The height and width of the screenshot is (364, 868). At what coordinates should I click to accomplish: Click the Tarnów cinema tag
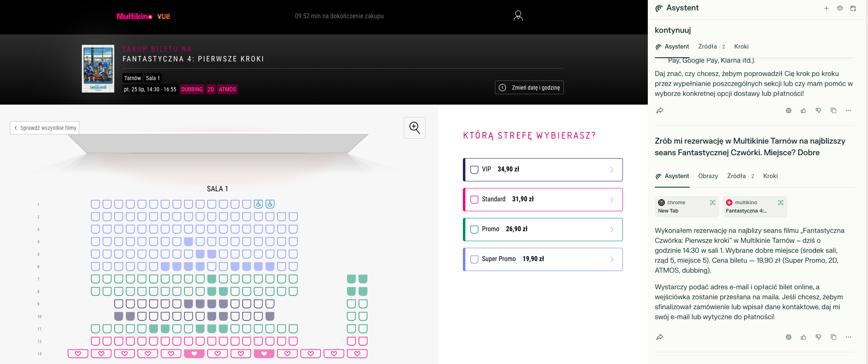pyautogui.click(x=133, y=78)
